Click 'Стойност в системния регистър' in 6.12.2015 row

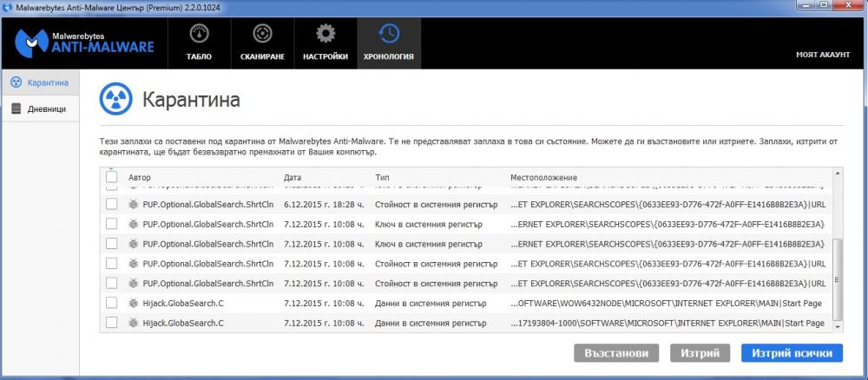[x=437, y=204]
